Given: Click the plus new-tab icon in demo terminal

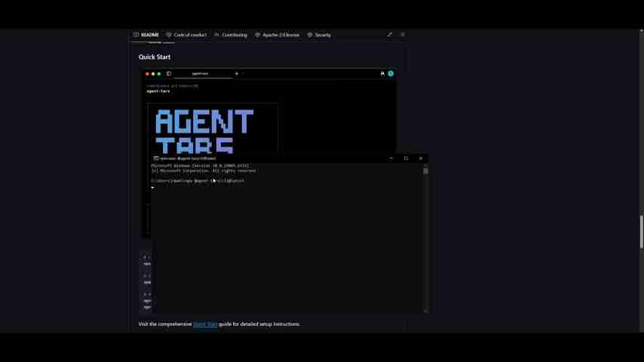Looking at the screenshot, I should coord(237,74).
